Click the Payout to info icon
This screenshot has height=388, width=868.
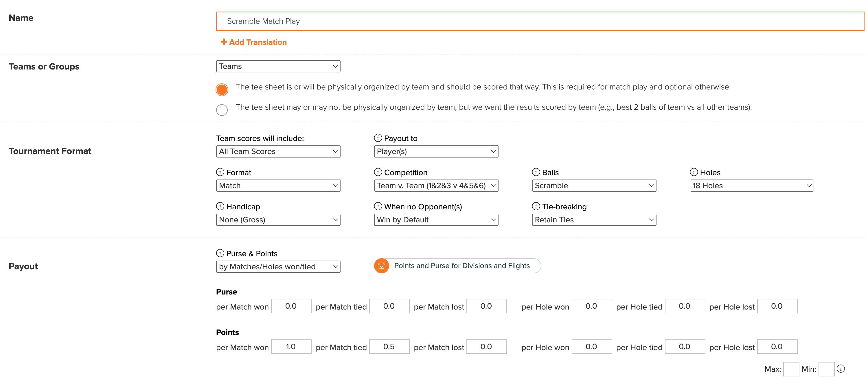coord(378,138)
